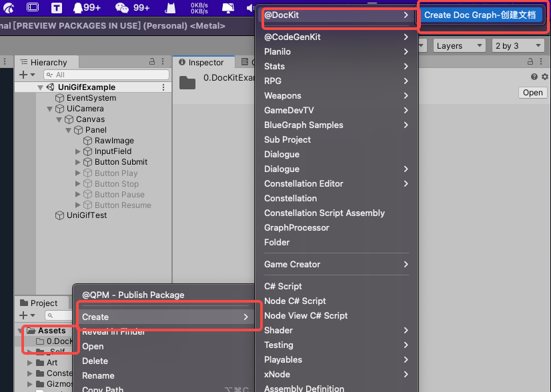Collapse the UiCamera object
The image size is (551, 392).
click(49, 109)
